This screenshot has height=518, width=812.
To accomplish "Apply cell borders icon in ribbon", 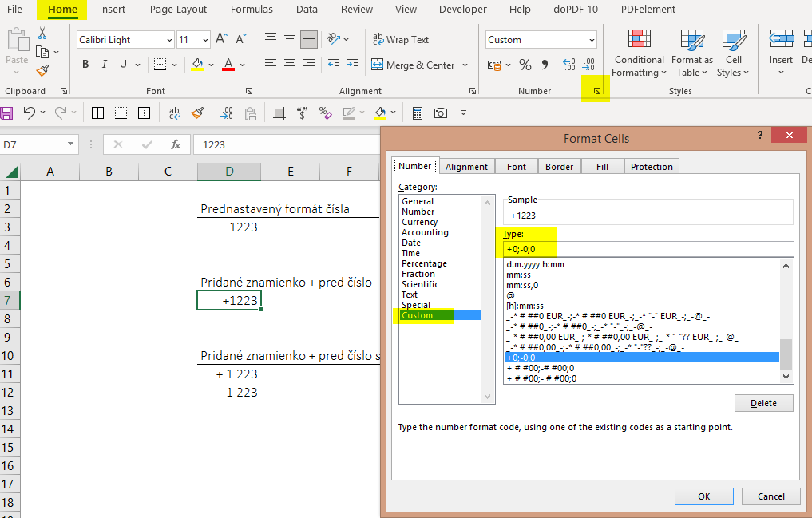I will (x=160, y=64).
